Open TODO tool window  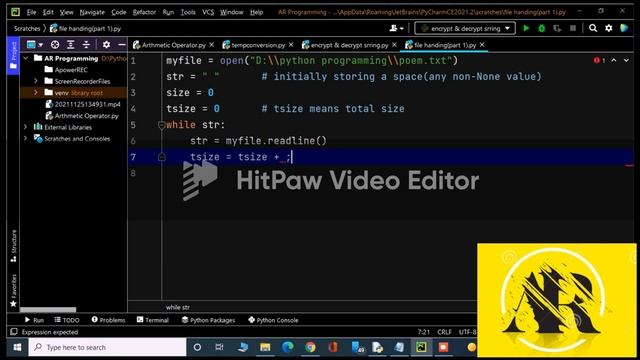[x=67, y=320]
